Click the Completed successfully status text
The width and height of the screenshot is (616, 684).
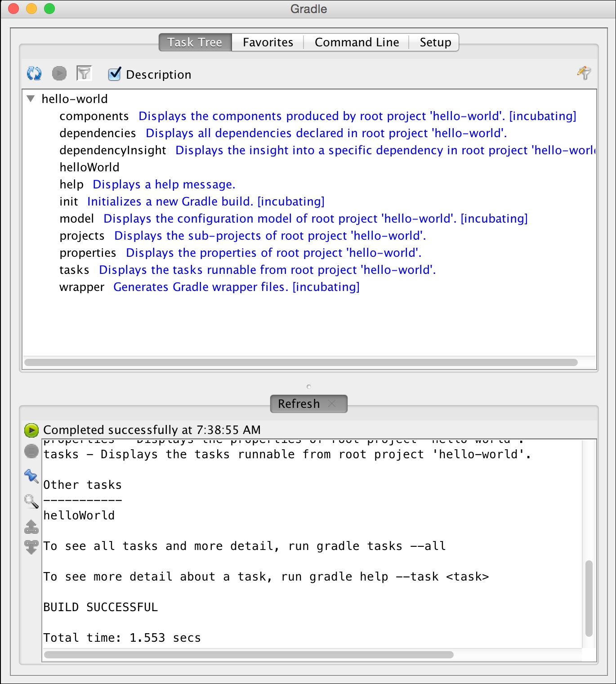click(x=152, y=430)
